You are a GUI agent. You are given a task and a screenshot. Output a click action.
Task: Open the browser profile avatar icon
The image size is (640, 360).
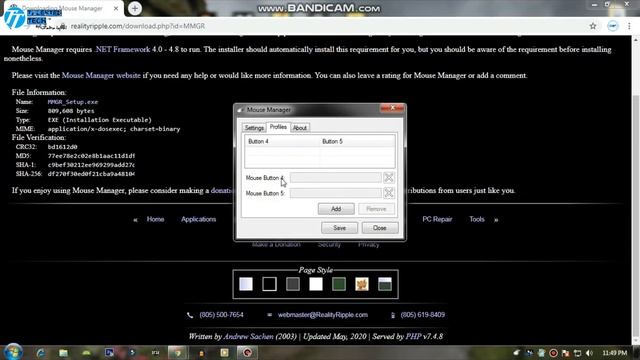tap(612, 26)
